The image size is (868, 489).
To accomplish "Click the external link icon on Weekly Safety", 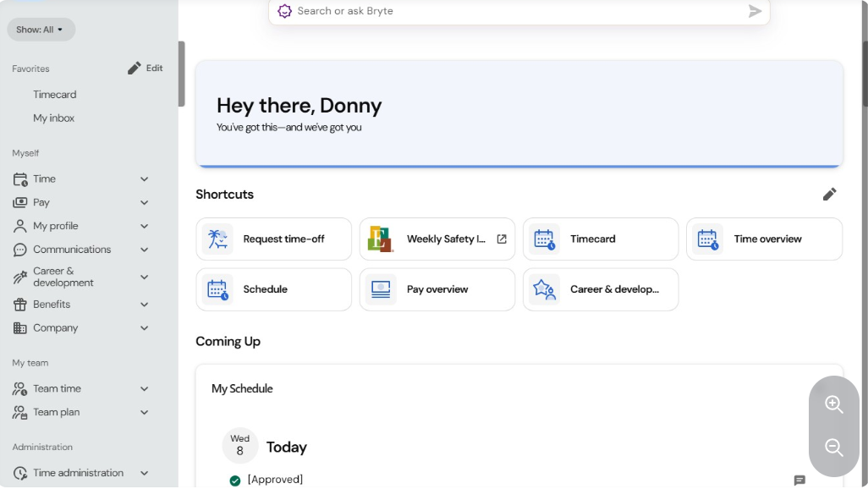I will tap(502, 239).
